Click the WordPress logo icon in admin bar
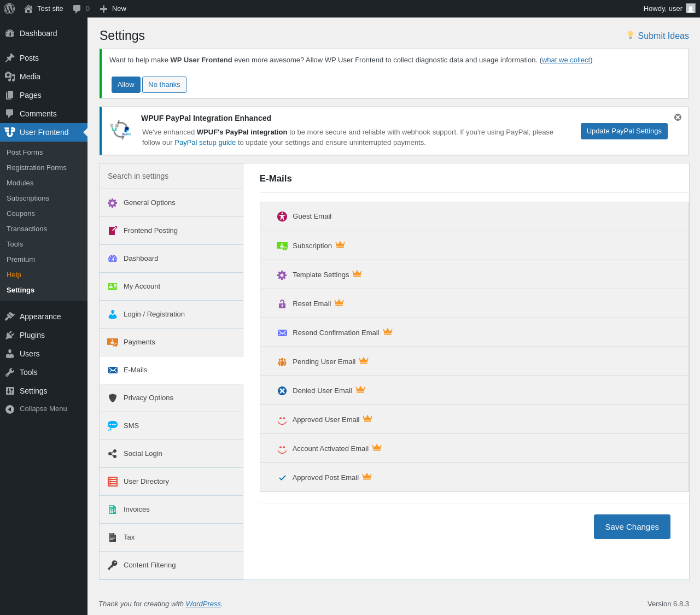Image resolution: width=700 pixels, height=615 pixels. coord(9,9)
